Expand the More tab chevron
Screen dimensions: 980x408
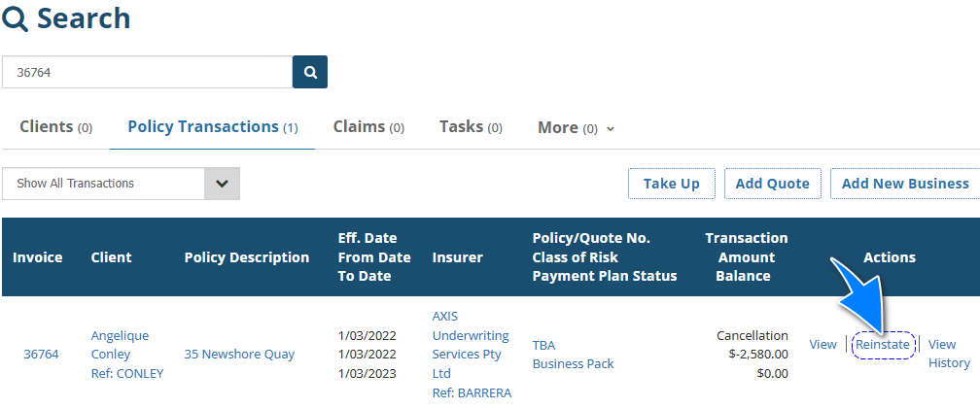610,128
